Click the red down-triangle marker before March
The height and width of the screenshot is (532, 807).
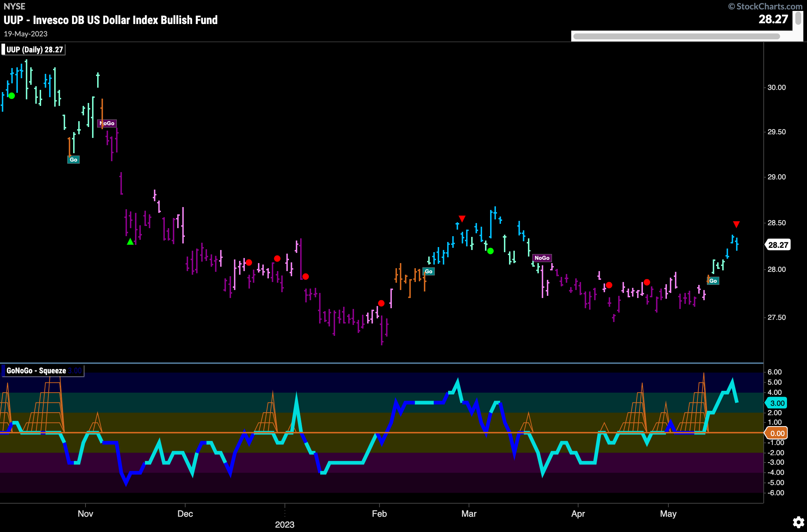tap(462, 219)
